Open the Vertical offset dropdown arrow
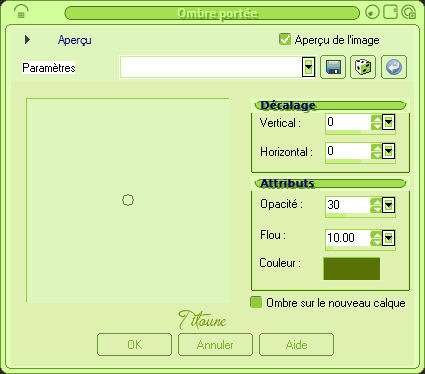Viewport: 425px width, 374px height. tap(388, 122)
